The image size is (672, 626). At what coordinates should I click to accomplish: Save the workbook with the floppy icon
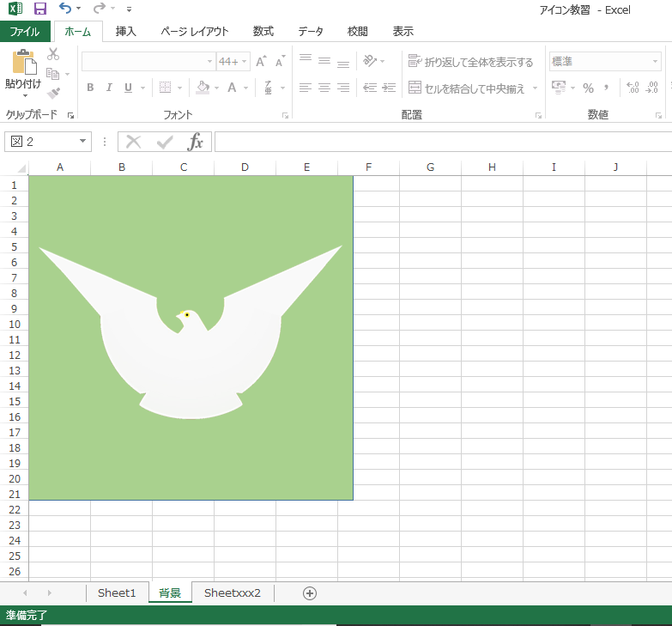click(39, 9)
